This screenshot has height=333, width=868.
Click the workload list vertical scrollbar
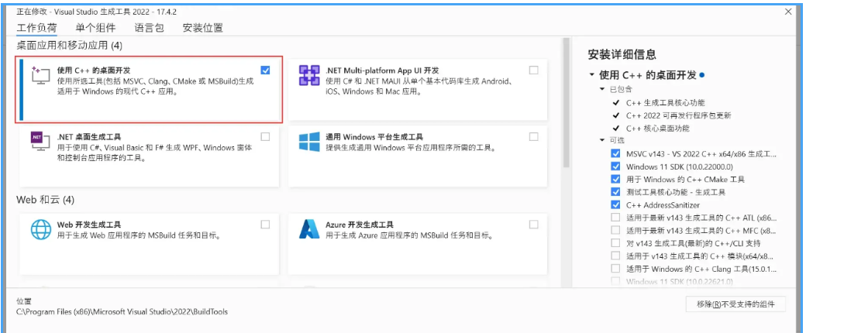pyautogui.click(x=566, y=101)
